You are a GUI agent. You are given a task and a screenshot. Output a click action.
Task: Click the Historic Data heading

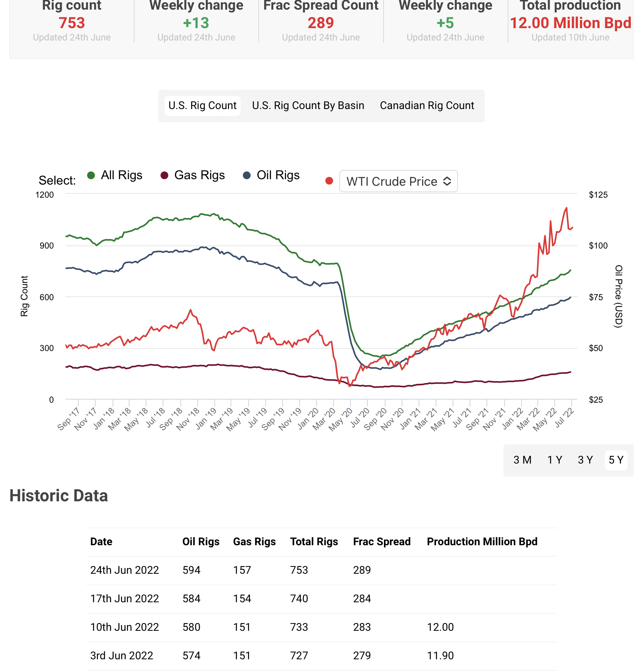pyautogui.click(x=59, y=496)
